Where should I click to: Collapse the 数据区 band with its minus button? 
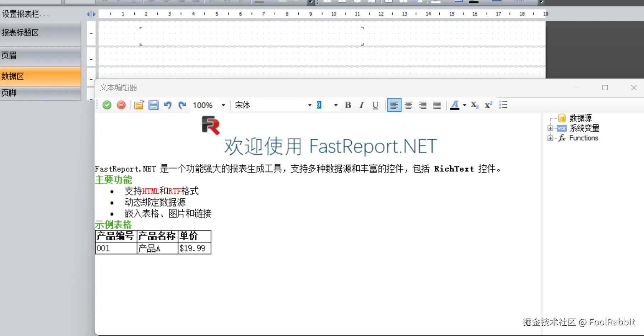[x=91, y=79]
